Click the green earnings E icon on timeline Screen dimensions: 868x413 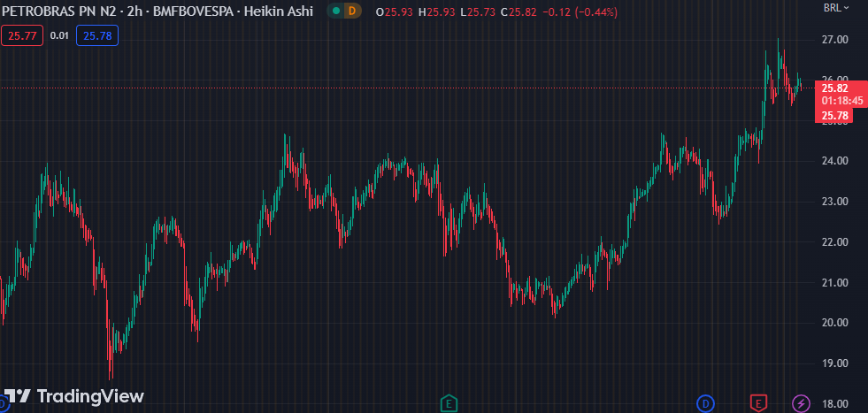pos(449,403)
